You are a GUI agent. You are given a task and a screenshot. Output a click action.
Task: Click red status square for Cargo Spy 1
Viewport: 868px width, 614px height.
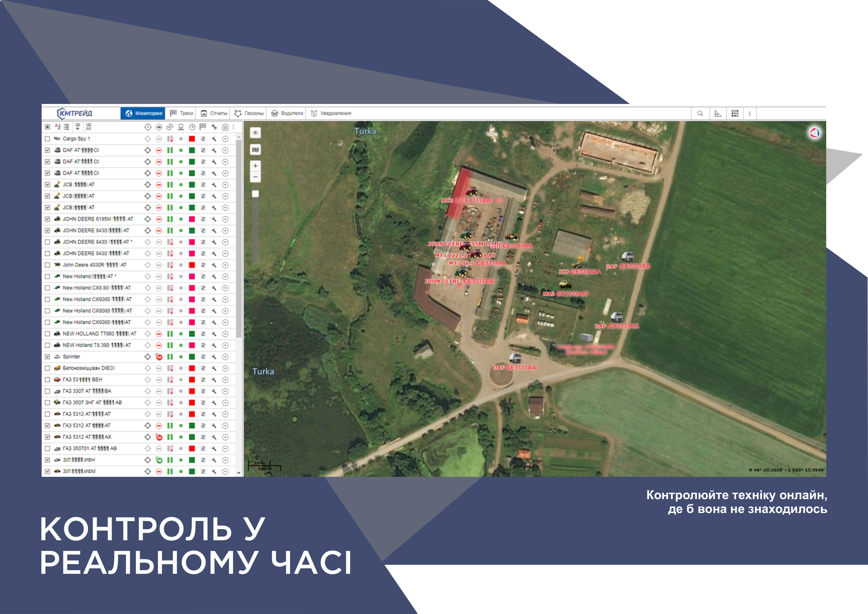coord(192,139)
